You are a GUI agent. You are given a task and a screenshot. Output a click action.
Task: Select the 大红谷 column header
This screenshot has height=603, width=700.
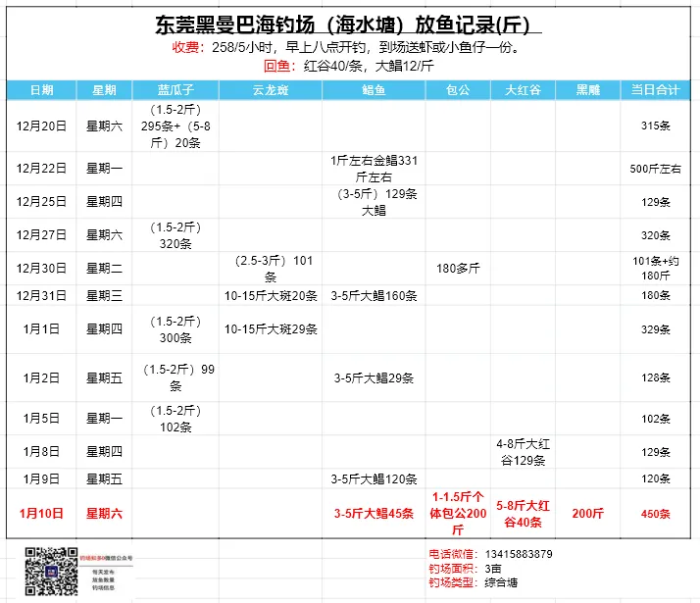point(523,90)
